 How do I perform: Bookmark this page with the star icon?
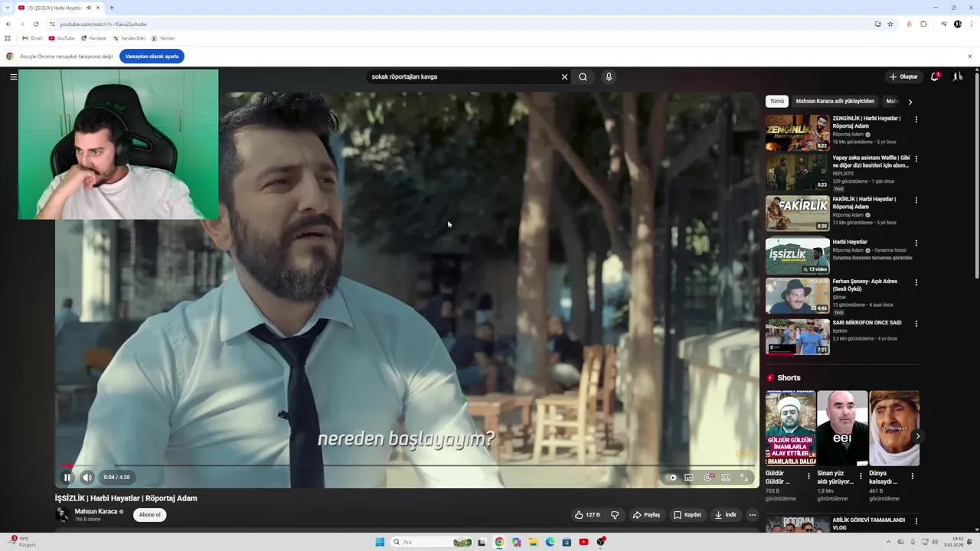click(x=890, y=24)
